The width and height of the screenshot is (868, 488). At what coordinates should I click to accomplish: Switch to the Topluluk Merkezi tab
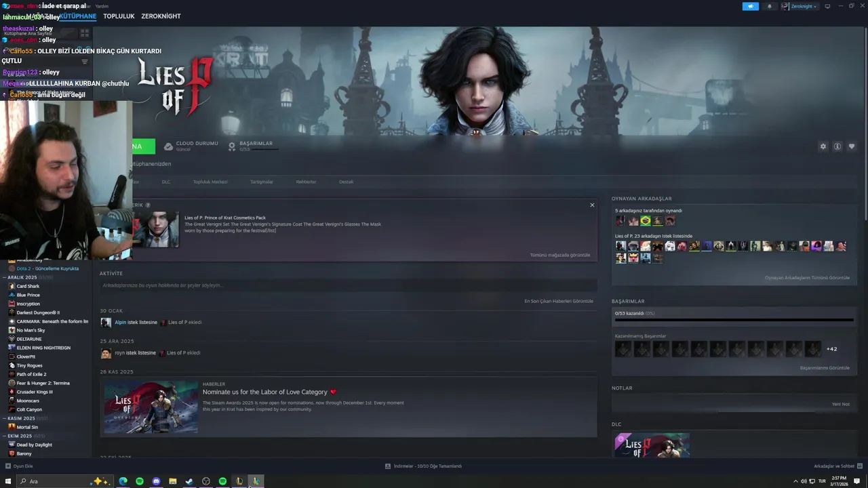click(x=210, y=182)
